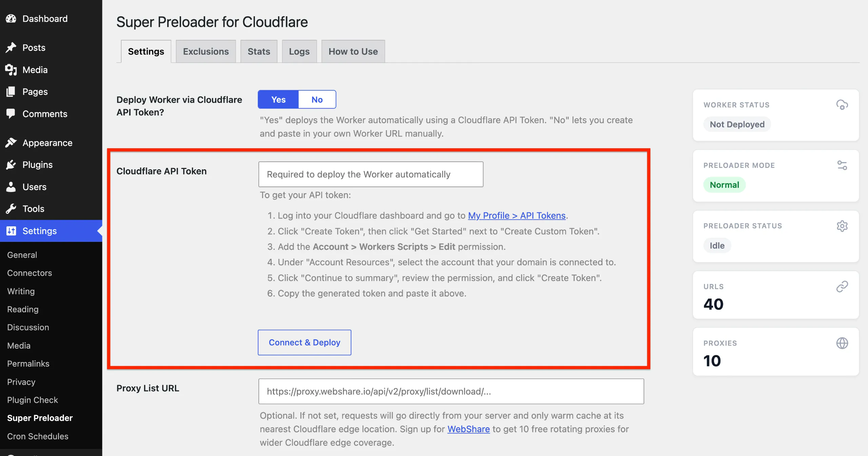Open Cron Schedules submenu item
868x456 pixels.
(38, 436)
